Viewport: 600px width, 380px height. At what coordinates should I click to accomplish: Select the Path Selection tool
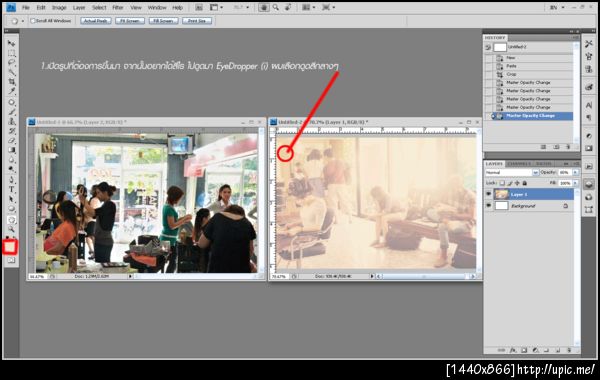point(11,199)
